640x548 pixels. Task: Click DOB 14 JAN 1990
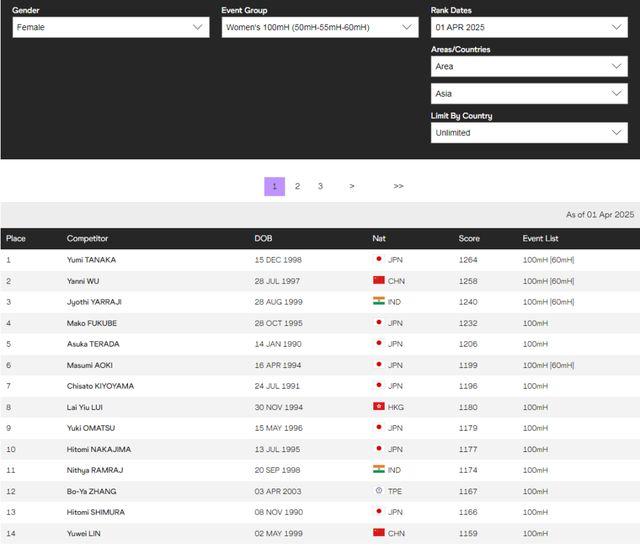[x=278, y=344]
